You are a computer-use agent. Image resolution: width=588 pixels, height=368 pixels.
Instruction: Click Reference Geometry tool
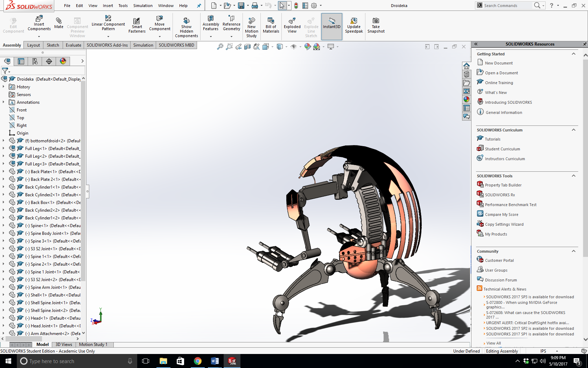tap(231, 23)
